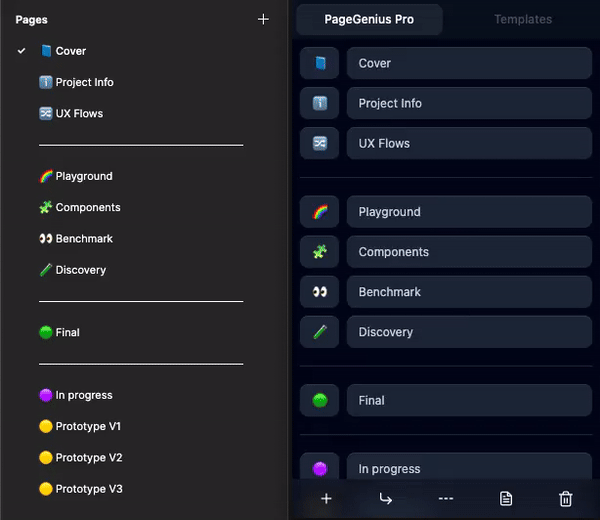The image size is (600, 520).
Task: Open the Prototype V1 page
Action: pos(80,426)
